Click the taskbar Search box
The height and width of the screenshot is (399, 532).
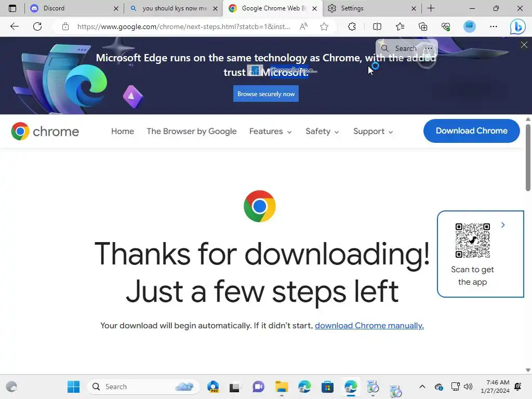click(x=143, y=387)
